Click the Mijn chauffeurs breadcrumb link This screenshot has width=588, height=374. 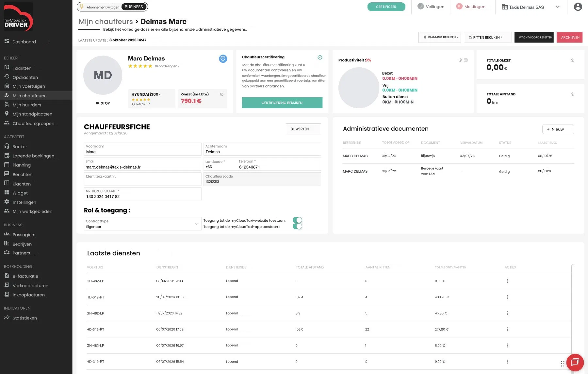(106, 22)
